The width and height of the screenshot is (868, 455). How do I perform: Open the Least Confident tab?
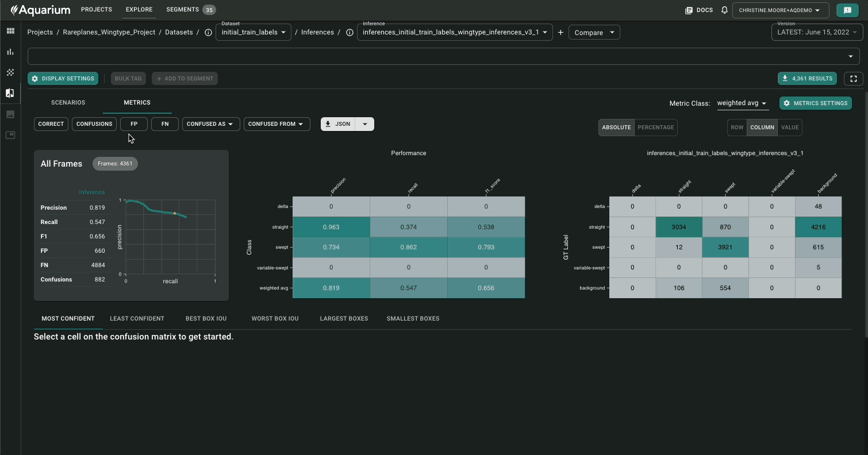[137, 318]
